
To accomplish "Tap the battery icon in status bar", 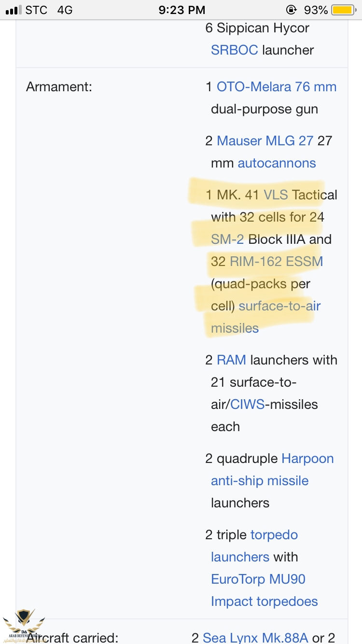I will [343, 10].
